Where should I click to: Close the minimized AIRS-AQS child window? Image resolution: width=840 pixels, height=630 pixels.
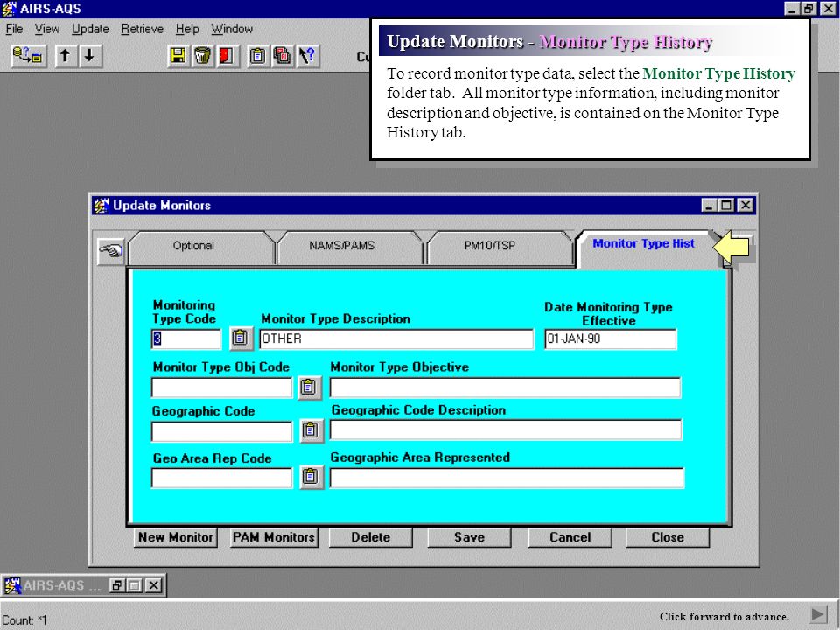153,585
